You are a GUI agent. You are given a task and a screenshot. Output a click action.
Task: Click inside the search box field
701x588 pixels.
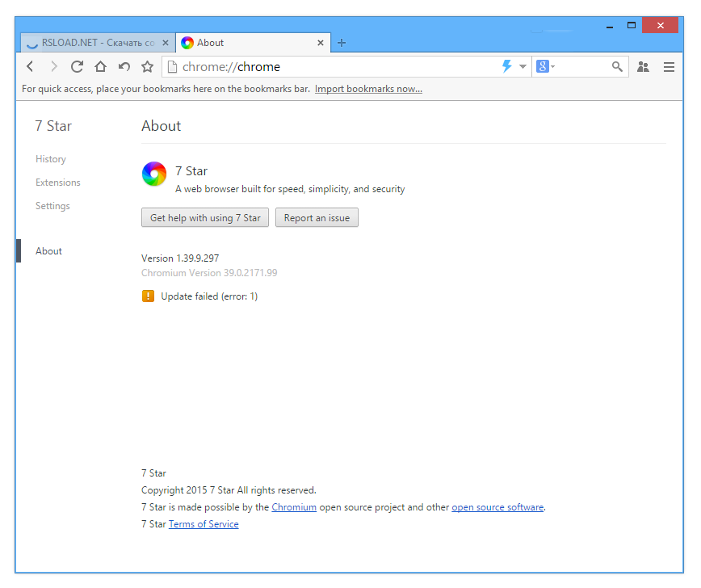[581, 66]
